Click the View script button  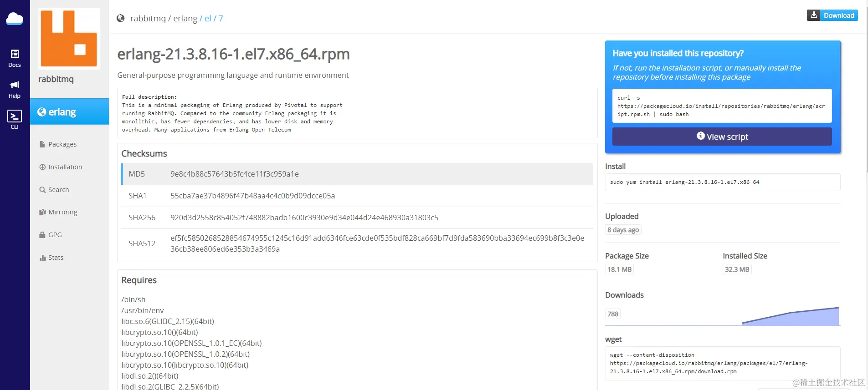tap(722, 137)
